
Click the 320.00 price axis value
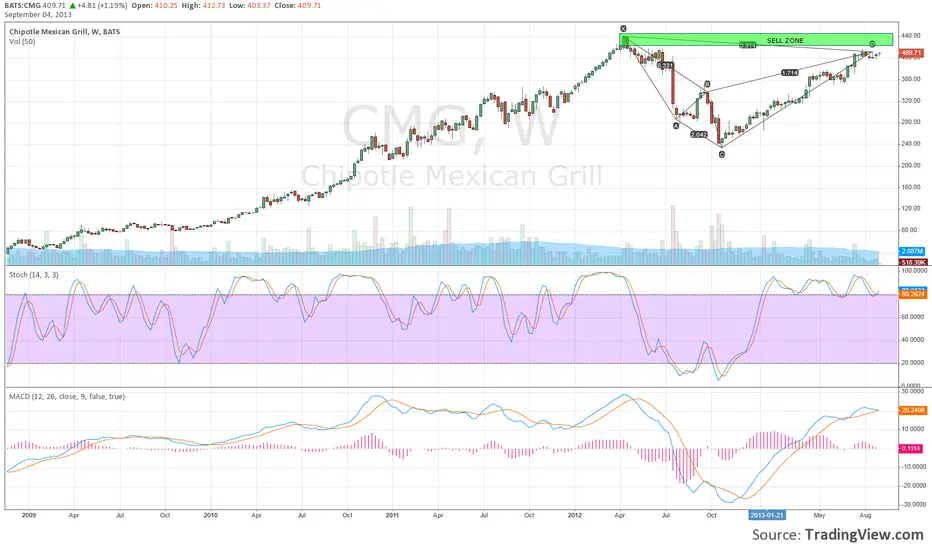[911, 100]
